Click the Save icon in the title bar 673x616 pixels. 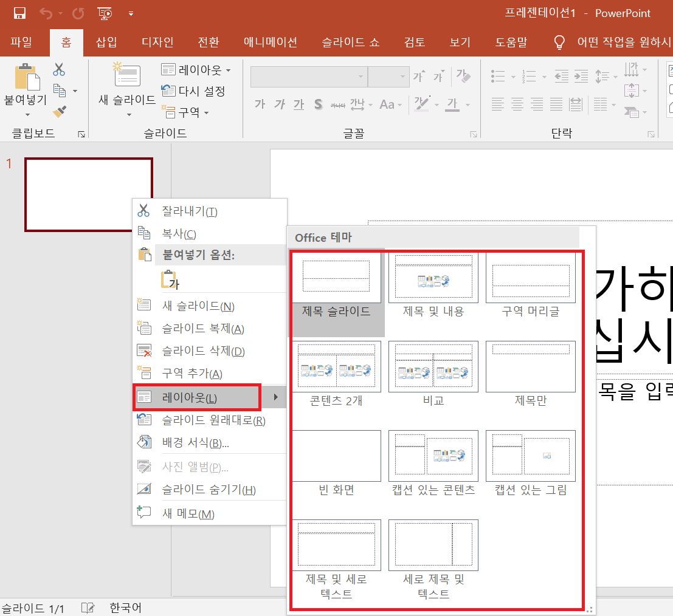pos(19,13)
